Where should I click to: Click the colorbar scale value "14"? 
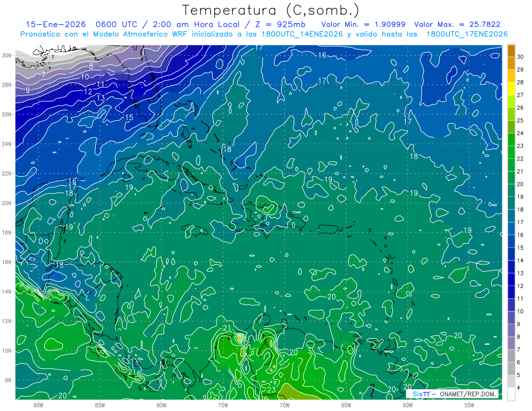click(x=520, y=260)
